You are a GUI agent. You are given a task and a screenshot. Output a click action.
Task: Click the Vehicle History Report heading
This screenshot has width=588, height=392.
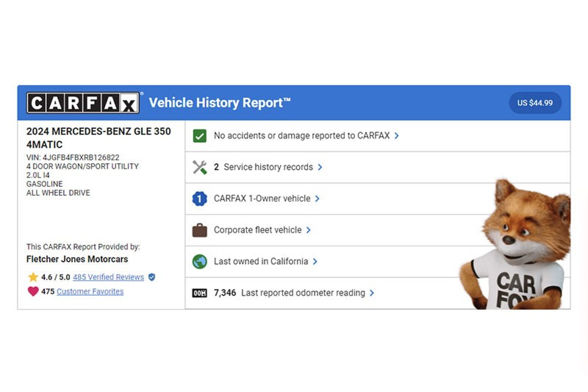(x=220, y=103)
